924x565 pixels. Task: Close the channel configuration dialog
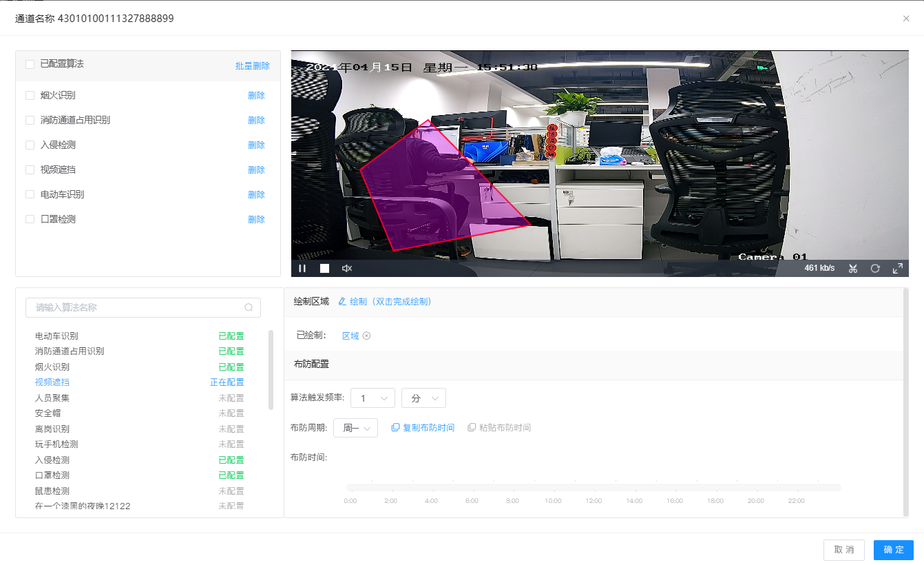tap(906, 19)
